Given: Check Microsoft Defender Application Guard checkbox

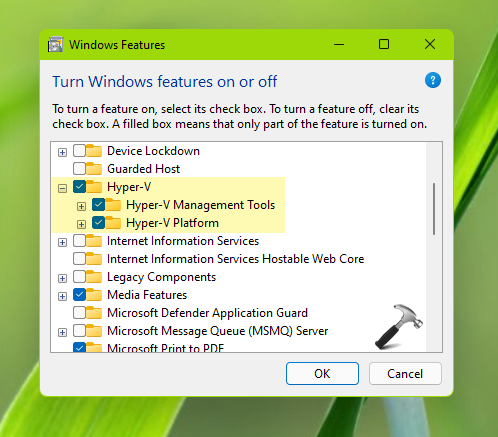Looking at the screenshot, I should [x=79, y=313].
